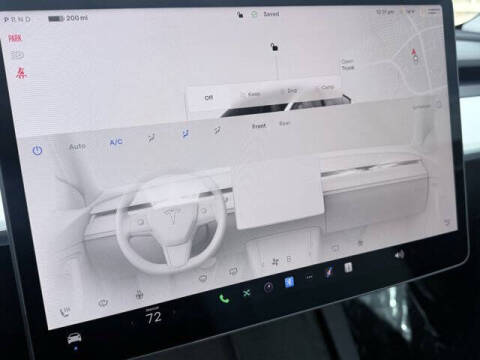Toggle the A/C button

click(x=116, y=142)
